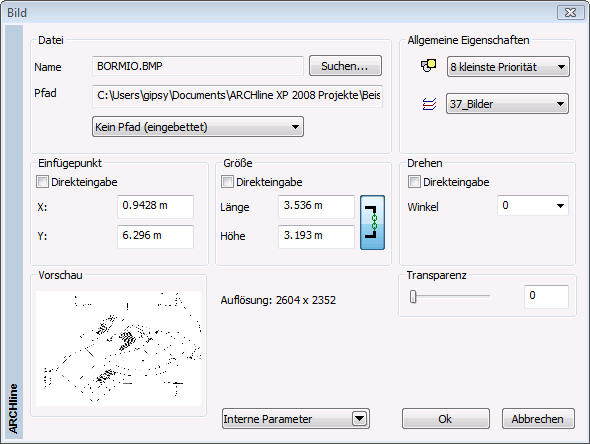Click the layer stack icon beside 37_Bilder

click(429, 104)
